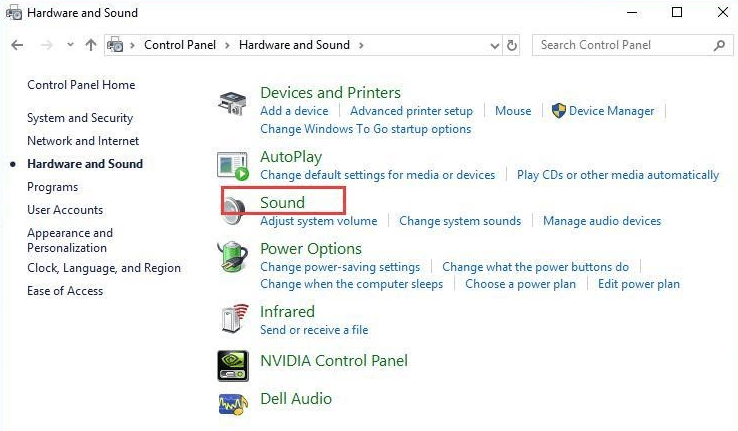
Task: Open the AutoPlay icon
Action: click(233, 165)
